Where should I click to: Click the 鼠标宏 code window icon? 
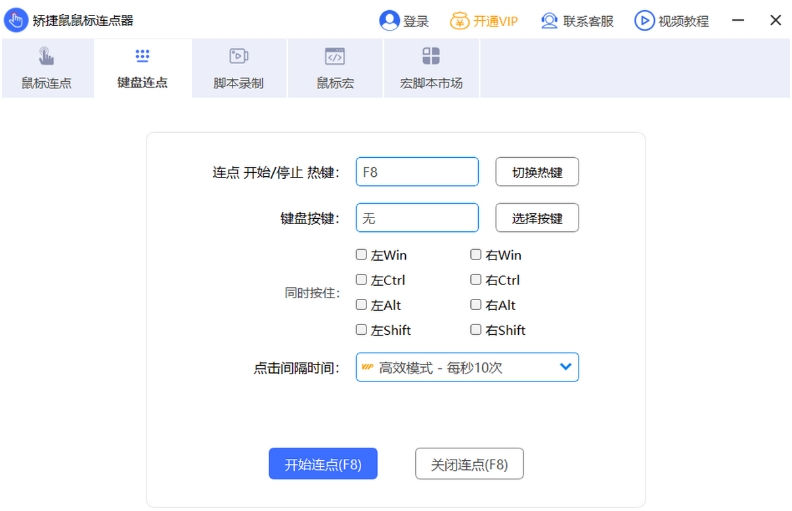point(335,56)
